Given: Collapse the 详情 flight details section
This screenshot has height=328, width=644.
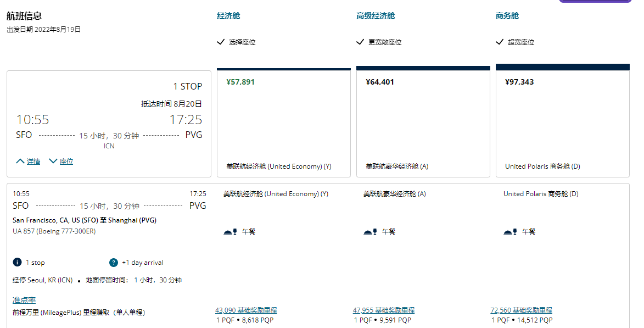Looking at the screenshot, I should [x=28, y=161].
